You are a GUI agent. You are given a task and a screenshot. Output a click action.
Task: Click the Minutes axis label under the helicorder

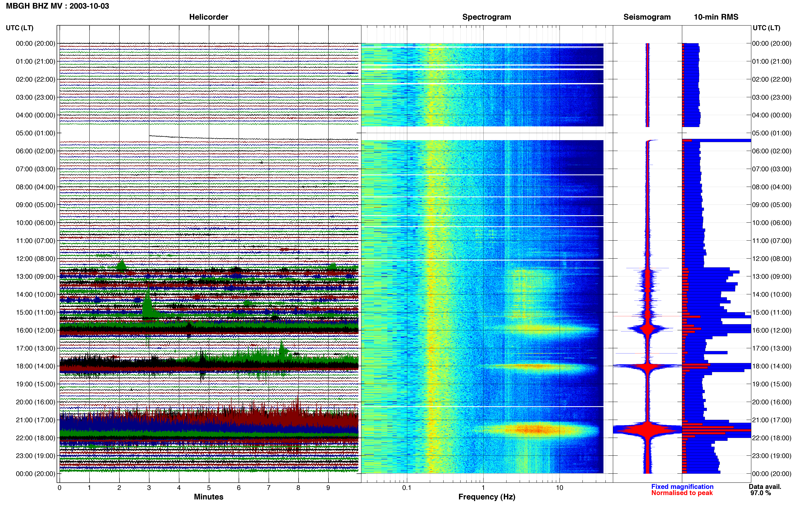209,497
